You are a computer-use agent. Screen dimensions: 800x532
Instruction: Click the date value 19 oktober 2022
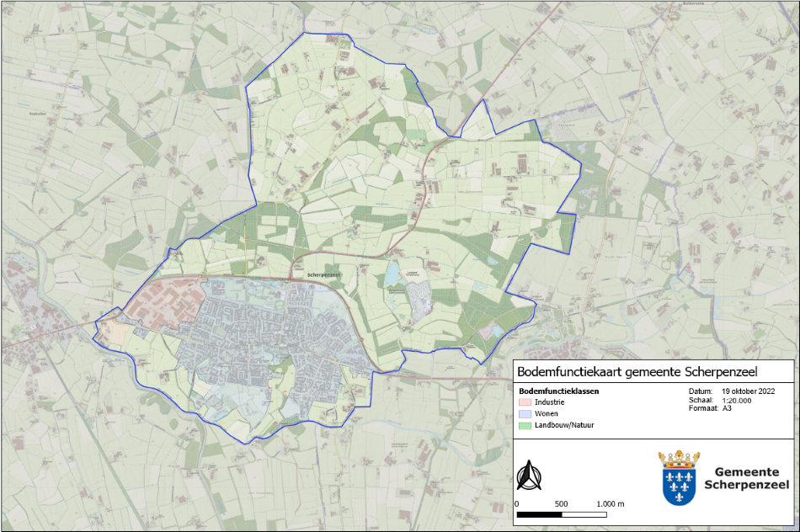pos(749,391)
